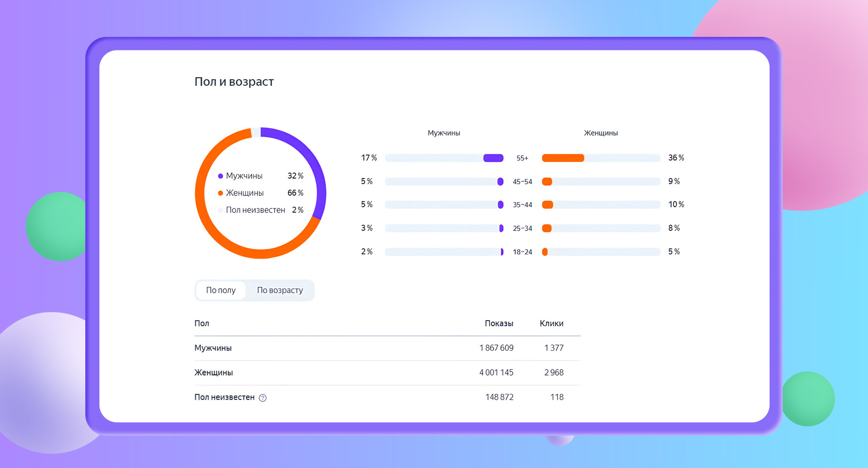
Task: Switch to the «По возрасту» tab
Action: (x=280, y=290)
